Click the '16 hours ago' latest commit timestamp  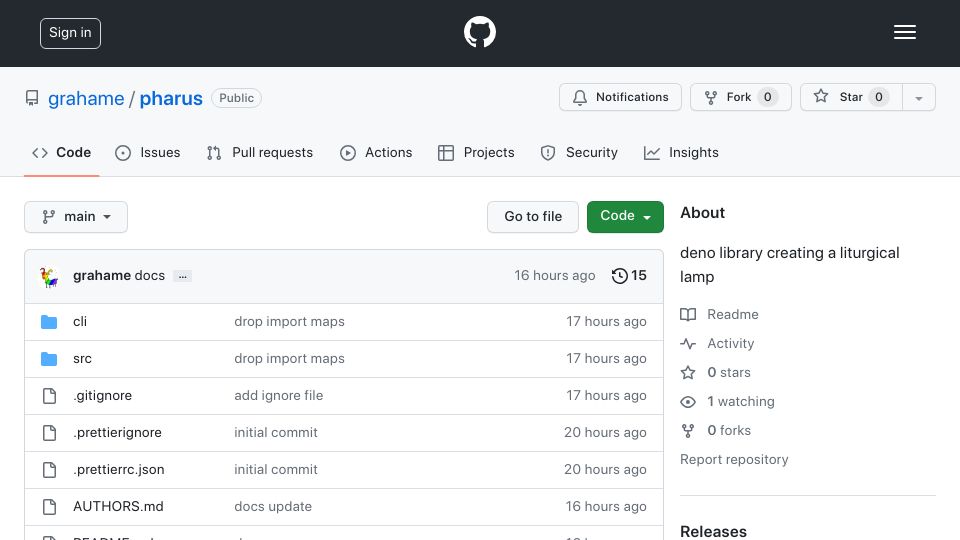click(555, 276)
